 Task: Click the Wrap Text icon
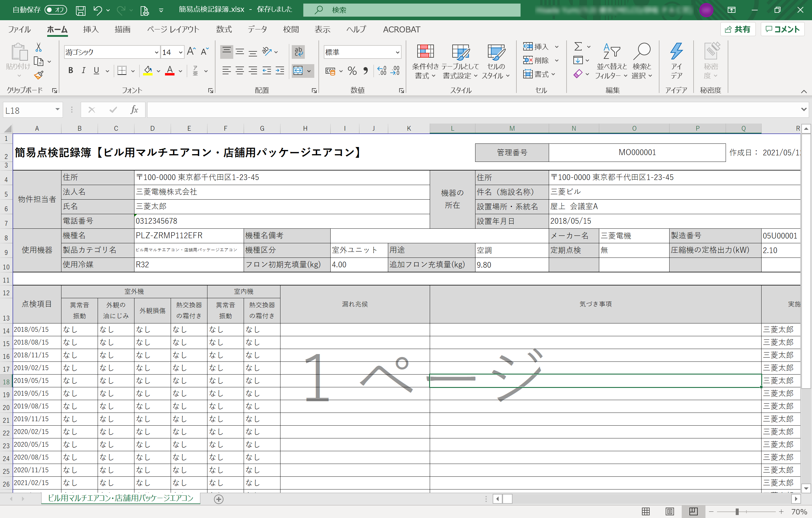pos(299,52)
